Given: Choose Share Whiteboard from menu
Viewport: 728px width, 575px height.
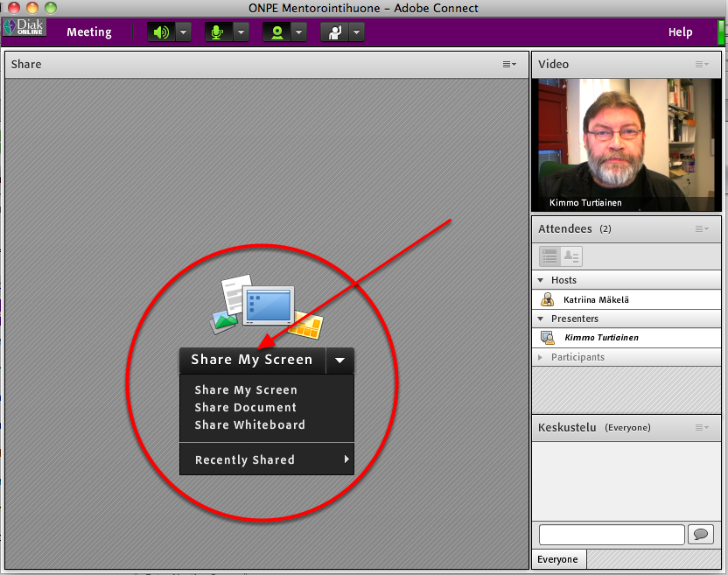Looking at the screenshot, I should point(249,425).
